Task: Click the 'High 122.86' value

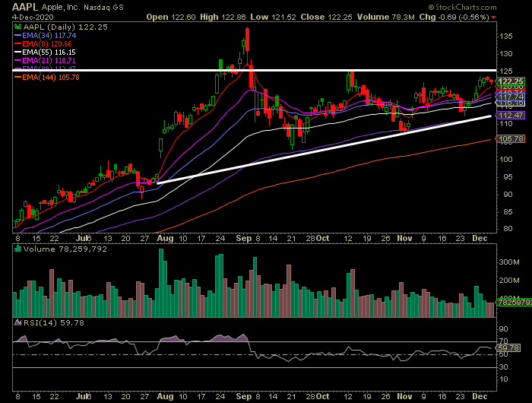Action: point(223,17)
